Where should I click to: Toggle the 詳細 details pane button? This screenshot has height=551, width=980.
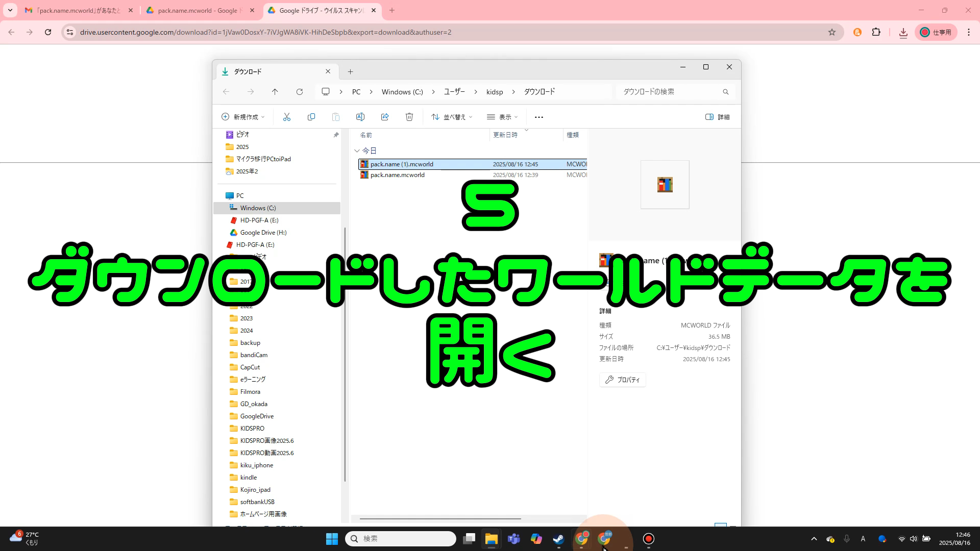tap(717, 117)
